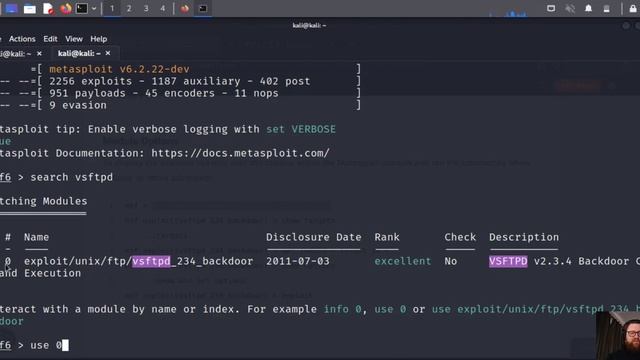This screenshot has width=640, height=360.
Task: Click the 'Name' column header
Action: (36, 237)
